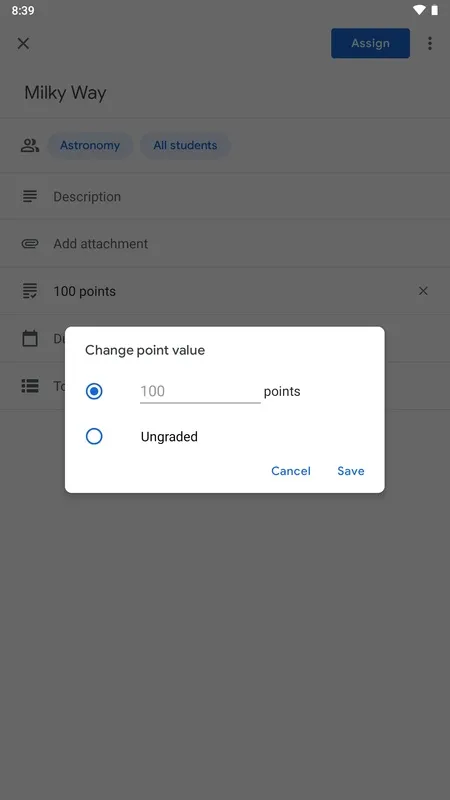
Task: Tap the grading checklist icon beside 100 points
Action: tap(30, 291)
